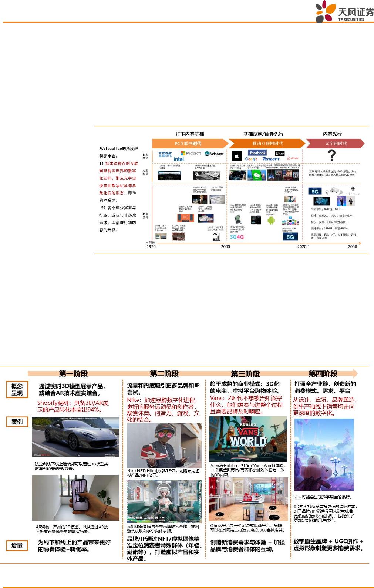Click 创造新消费需求与体验 text
This screenshot has height=588, width=374.
point(247,545)
